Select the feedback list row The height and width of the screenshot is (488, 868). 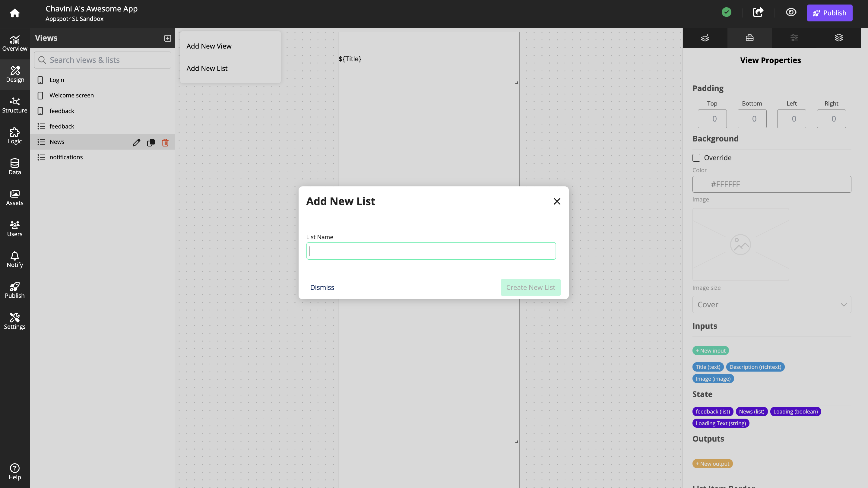coord(103,126)
